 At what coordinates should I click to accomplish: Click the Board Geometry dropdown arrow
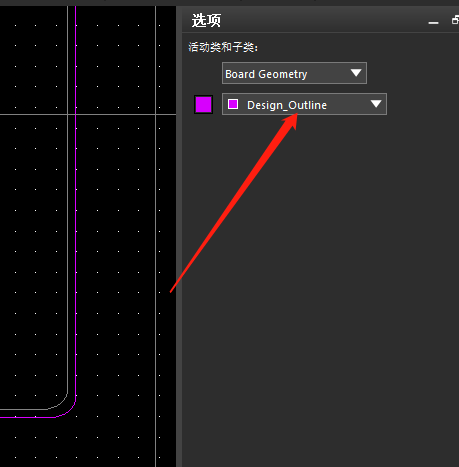pyautogui.click(x=356, y=73)
